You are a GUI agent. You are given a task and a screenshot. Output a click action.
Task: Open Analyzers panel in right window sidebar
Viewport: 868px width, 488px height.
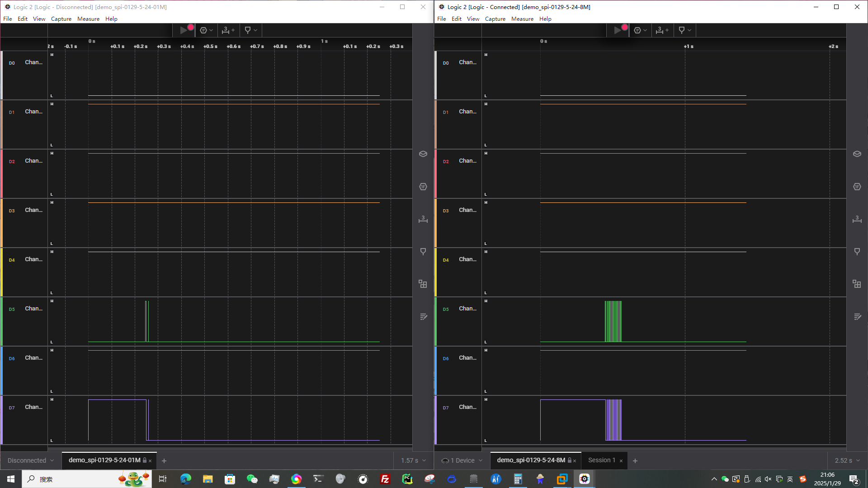(x=857, y=187)
